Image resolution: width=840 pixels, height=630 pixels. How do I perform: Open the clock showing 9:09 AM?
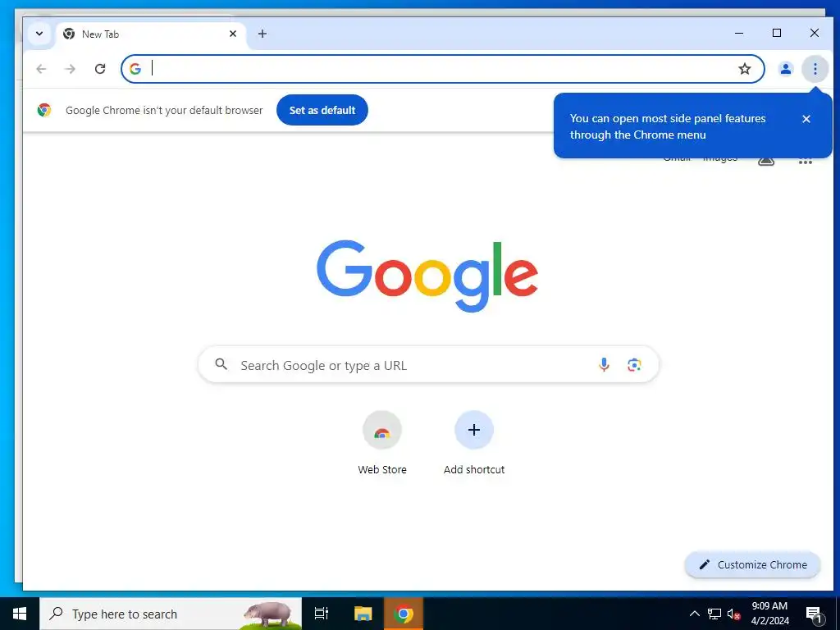(x=769, y=614)
